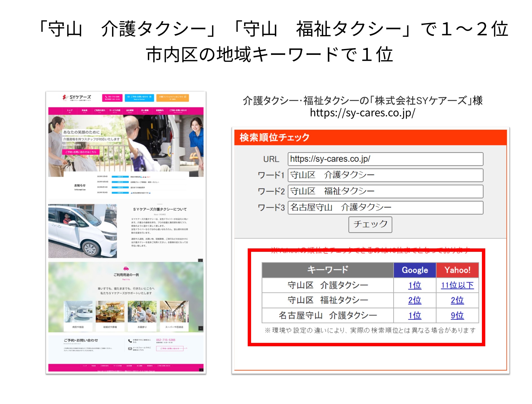This screenshot has height=404, width=532.
Task: Click the blue ご予約・お問い合わせ header button
Action: pos(139,98)
